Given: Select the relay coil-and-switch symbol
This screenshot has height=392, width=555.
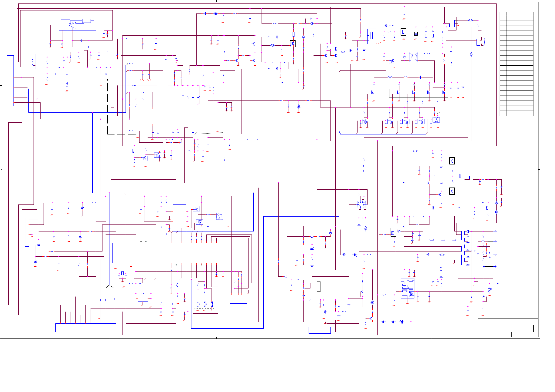Looking at the screenshot, I should coord(413,57).
